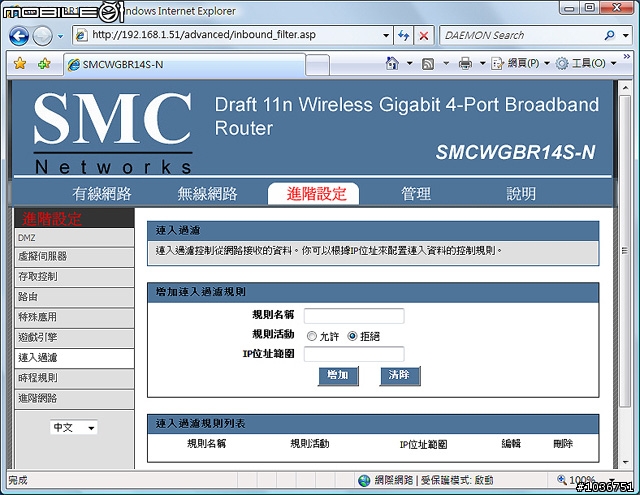Open 時程規則 in the sidebar
The height and width of the screenshot is (495, 640).
[74, 378]
